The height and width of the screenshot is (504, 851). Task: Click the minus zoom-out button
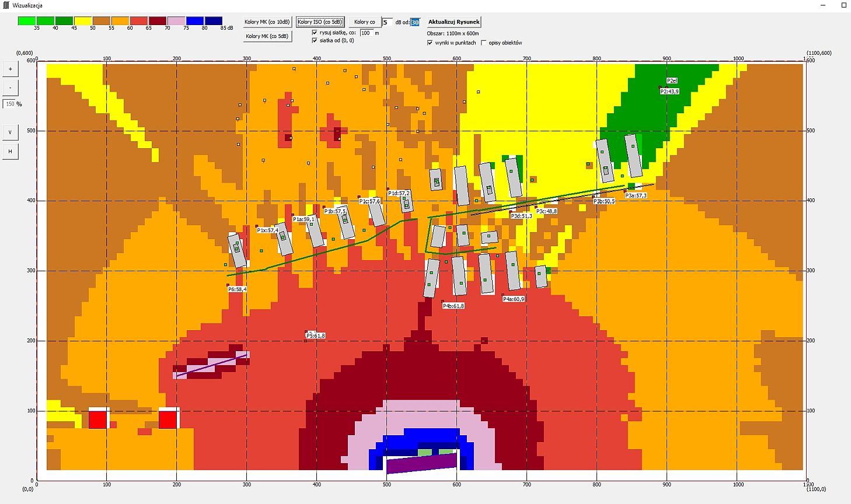(11, 88)
